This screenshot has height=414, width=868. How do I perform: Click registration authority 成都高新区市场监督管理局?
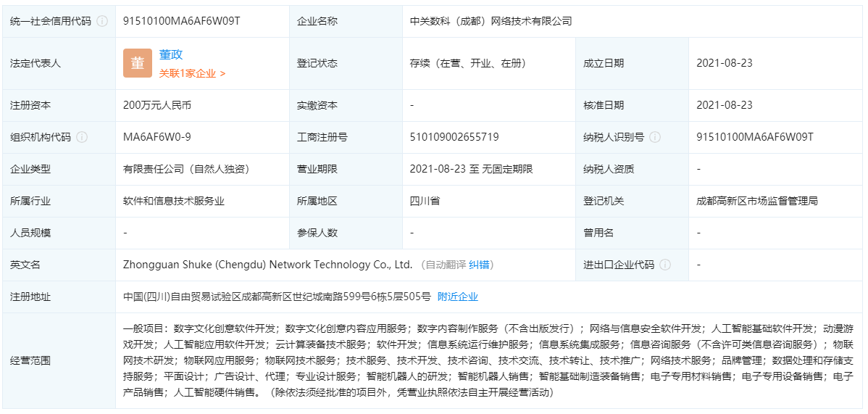(x=757, y=201)
